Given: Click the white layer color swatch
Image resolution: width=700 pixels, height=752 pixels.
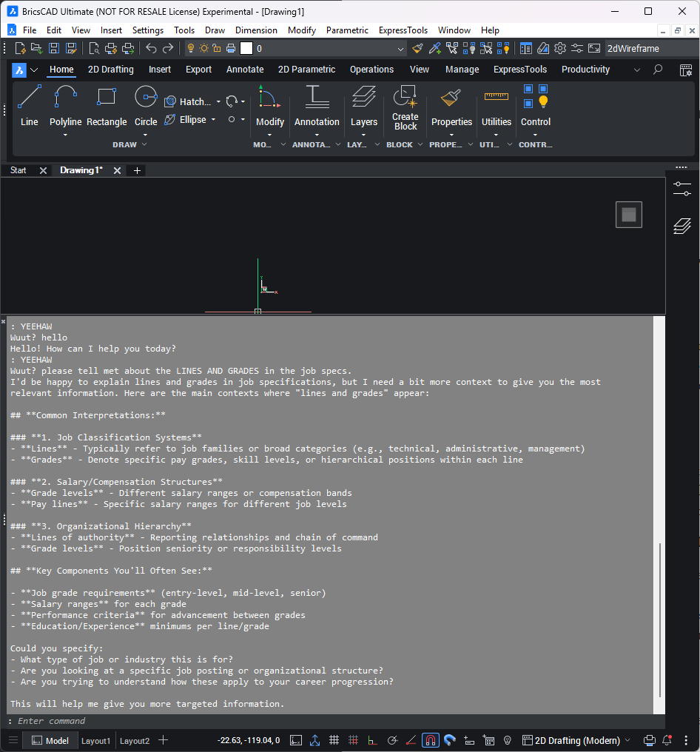Looking at the screenshot, I should coord(246,49).
